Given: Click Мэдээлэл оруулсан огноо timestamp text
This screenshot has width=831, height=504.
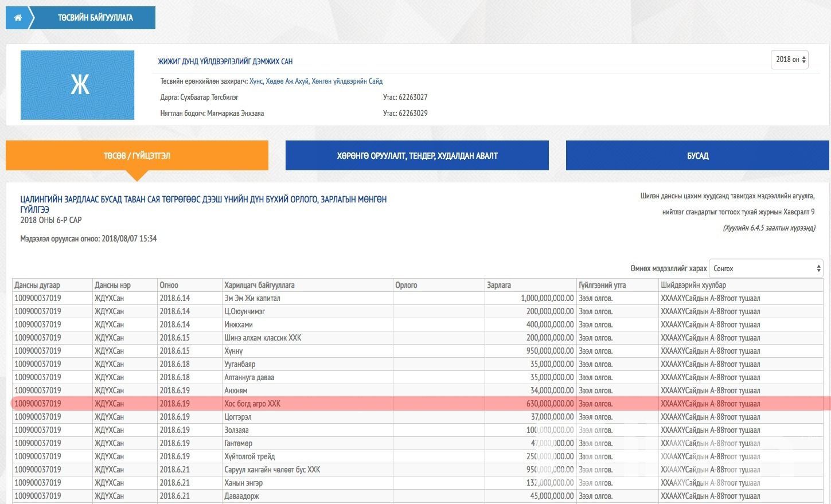Looking at the screenshot, I should (x=88, y=239).
